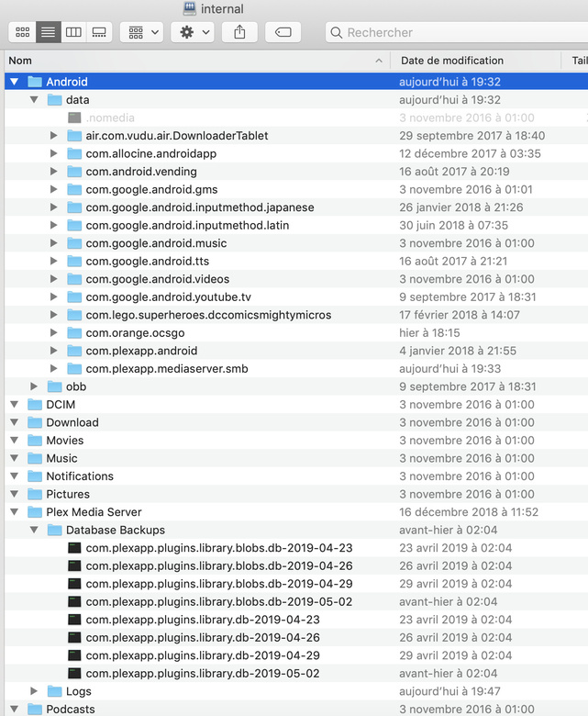Viewport: 588px width, 716px height.
Task: Click the Logs folder name
Action: tap(79, 691)
